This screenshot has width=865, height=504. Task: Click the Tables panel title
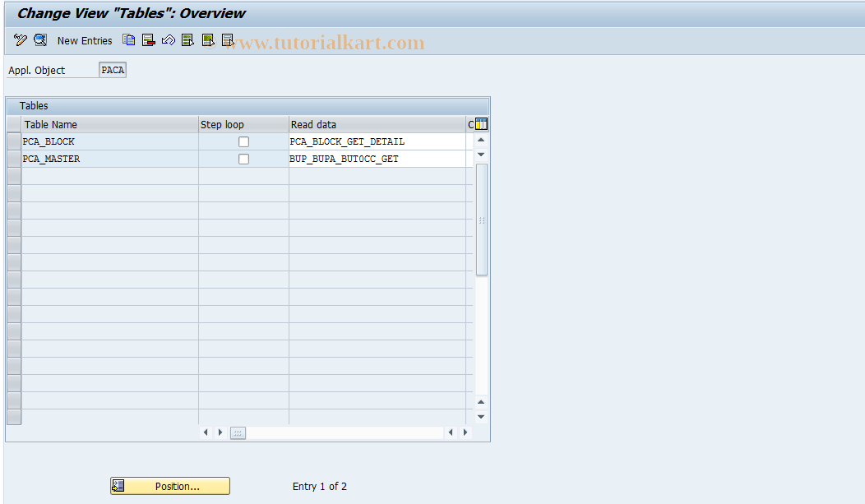[x=34, y=106]
